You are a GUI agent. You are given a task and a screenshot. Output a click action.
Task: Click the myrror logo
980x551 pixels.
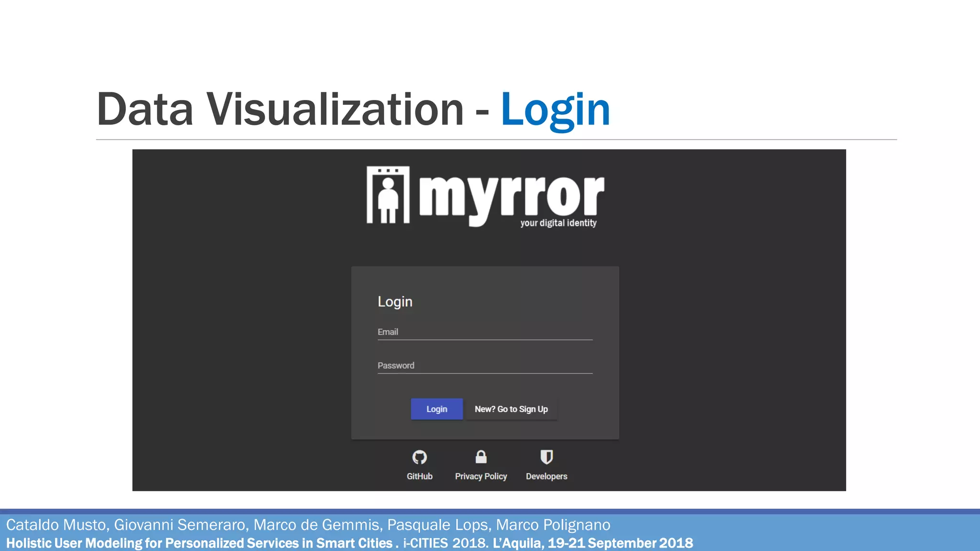coord(485,197)
